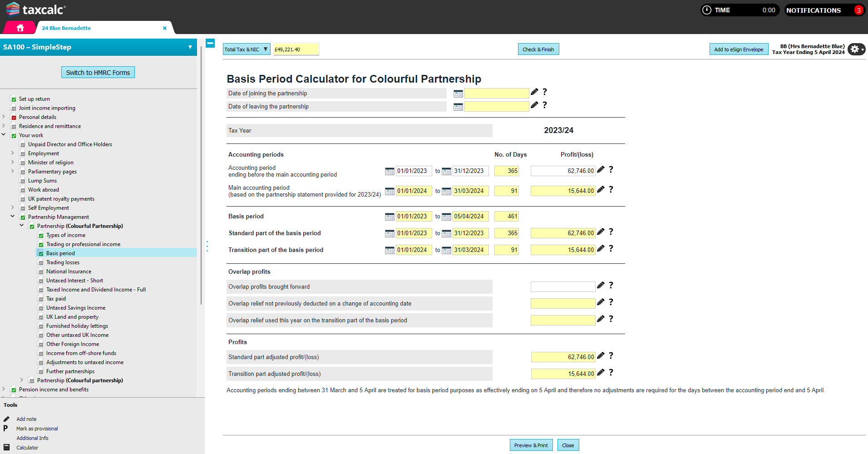This screenshot has height=454, width=868.
Task: Open calendar picker for Date of joining
Action: click(458, 93)
